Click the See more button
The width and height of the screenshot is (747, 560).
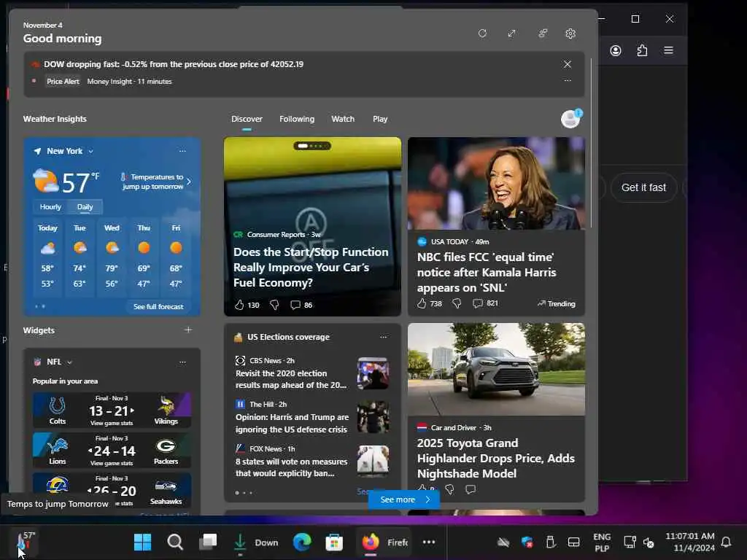click(404, 499)
